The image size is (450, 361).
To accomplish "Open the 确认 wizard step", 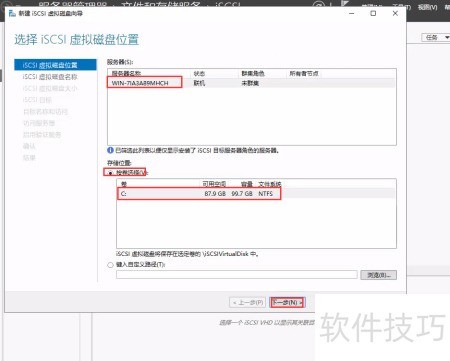I will click(x=29, y=146).
